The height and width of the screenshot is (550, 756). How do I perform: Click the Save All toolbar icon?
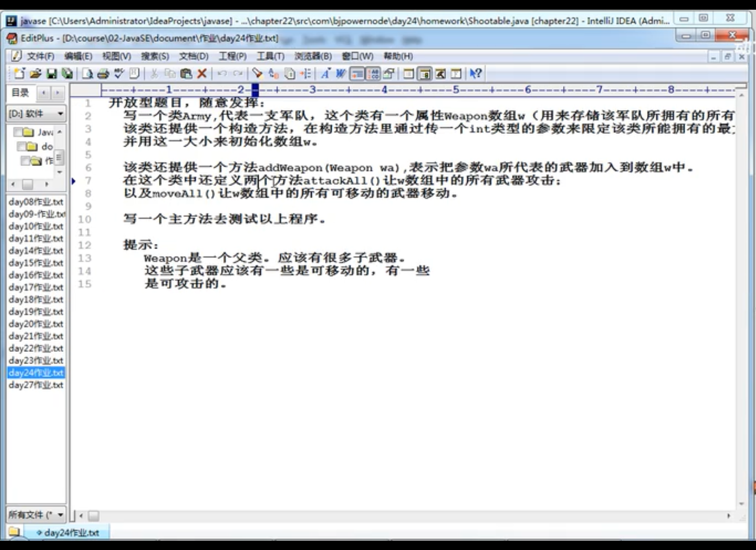coord(67,74)
